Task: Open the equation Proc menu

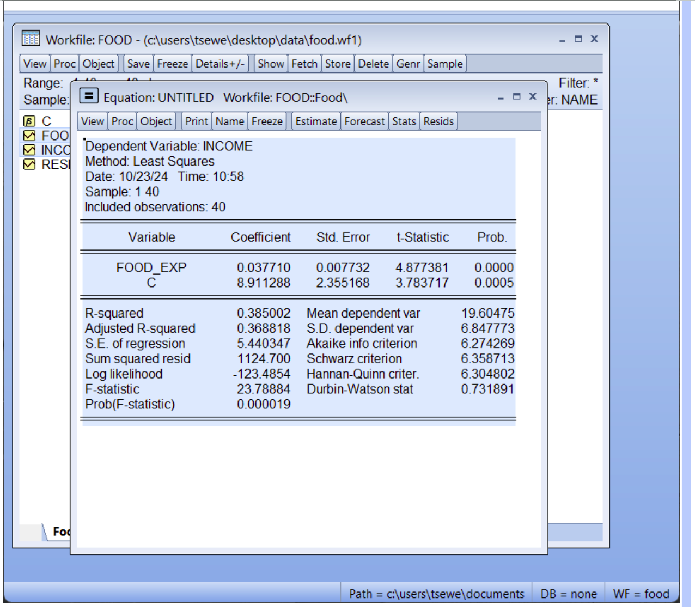Action: [x=122, y=121]
